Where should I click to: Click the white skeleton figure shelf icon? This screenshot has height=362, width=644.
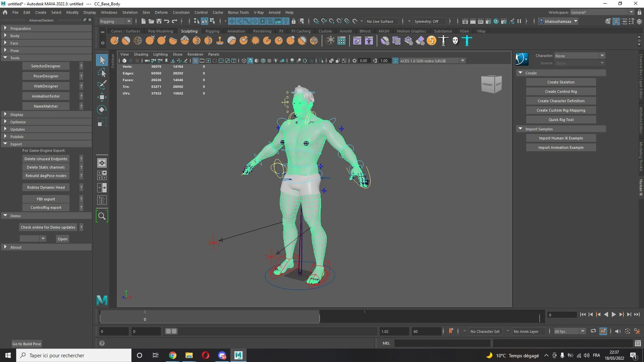[444, 41]
